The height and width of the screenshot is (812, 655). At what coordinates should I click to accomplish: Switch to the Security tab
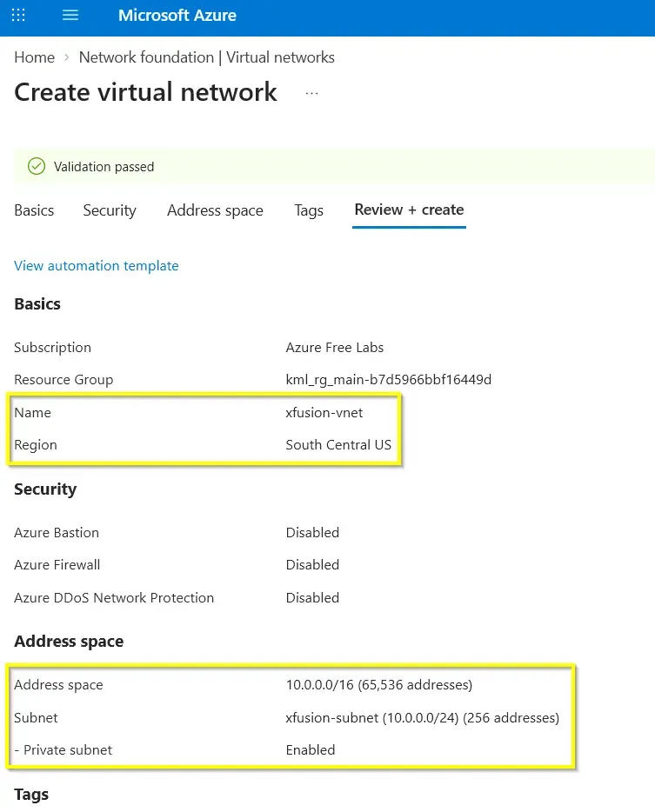pyautogui.click(x=110, y=210)
